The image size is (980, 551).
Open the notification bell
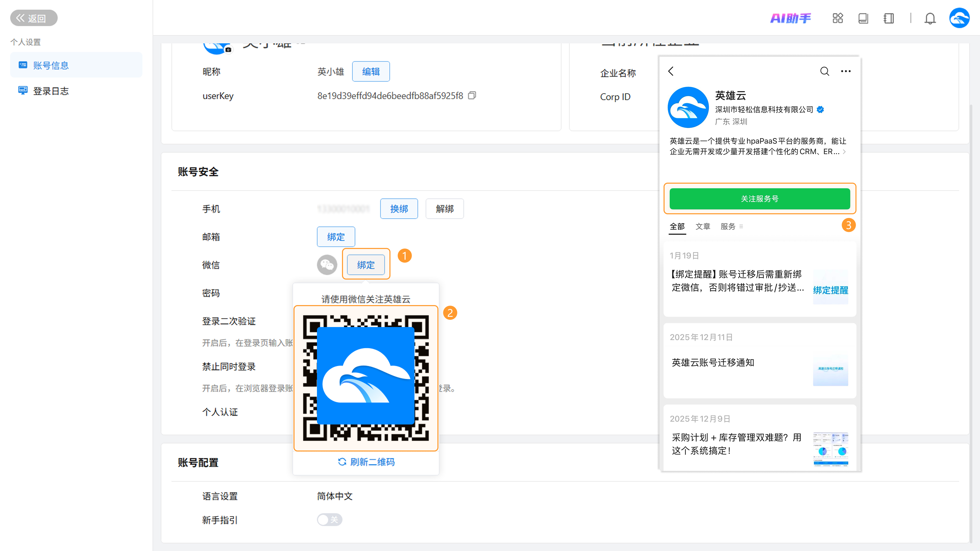point(930,18)
